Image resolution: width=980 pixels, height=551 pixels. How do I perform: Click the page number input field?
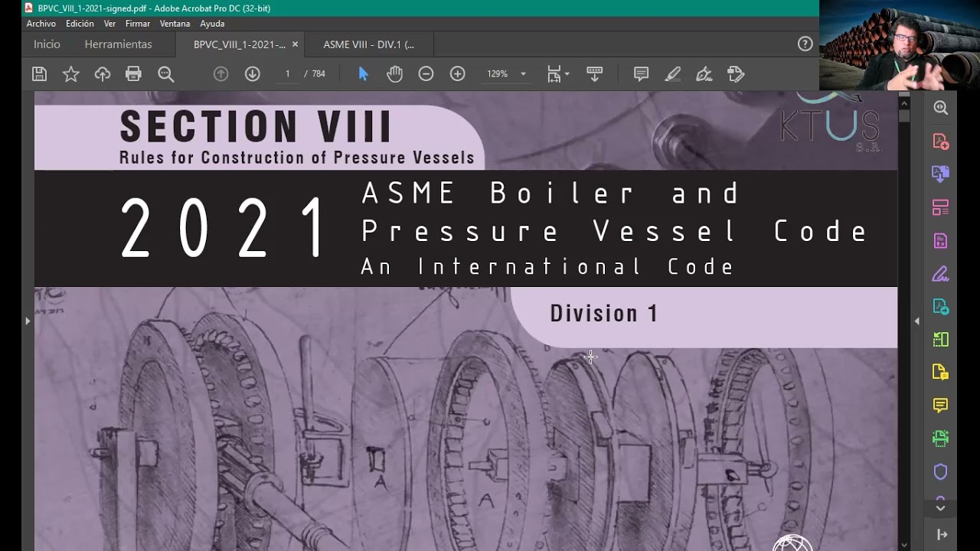coord(288,74)
